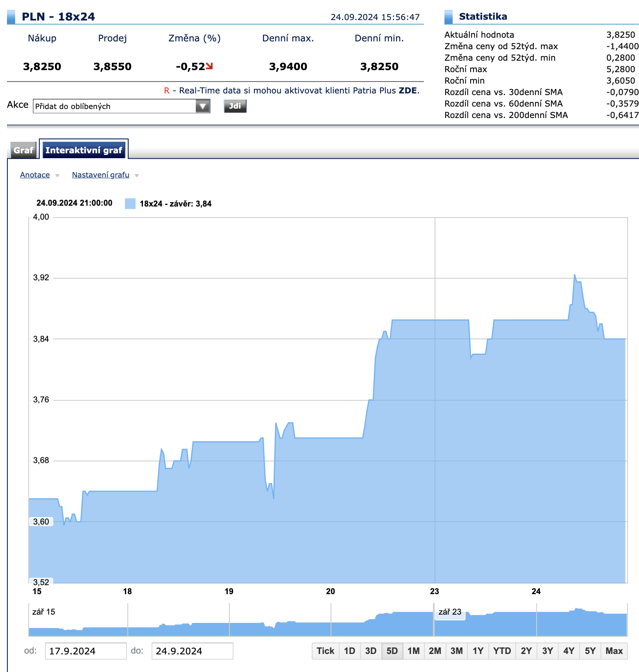The height and width of the screenshot is (672, 639).
Task: Open the 'Přidat do oblíbených' dropdown arrow
Action: pyautogui.click(x=202, y=107)
